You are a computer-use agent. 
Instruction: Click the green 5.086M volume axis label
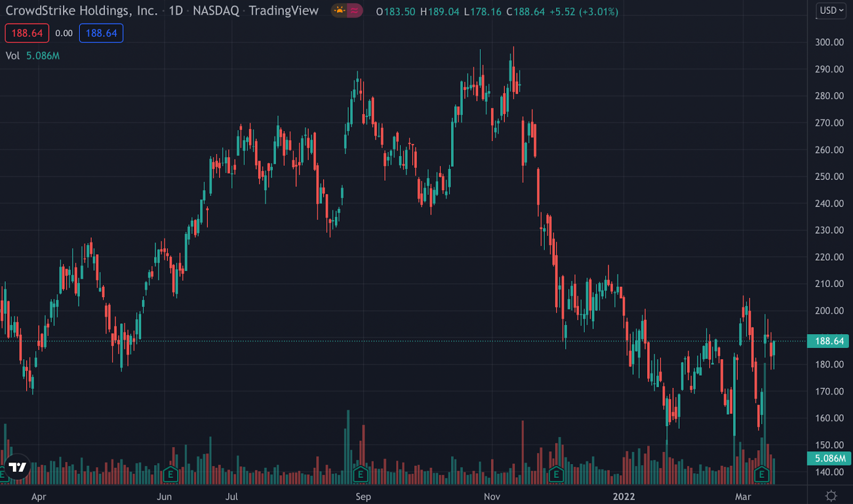tap(830, 458)
